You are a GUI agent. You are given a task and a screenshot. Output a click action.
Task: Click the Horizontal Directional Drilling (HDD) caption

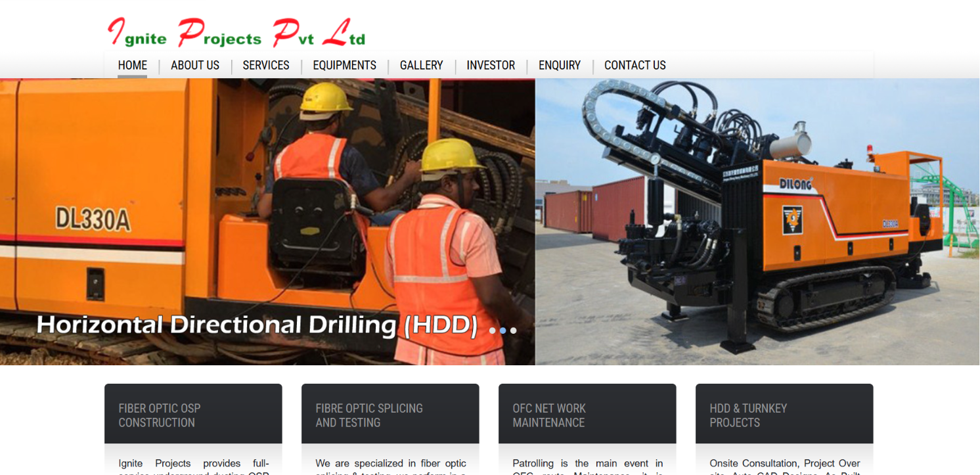click(x=257, y=325)
